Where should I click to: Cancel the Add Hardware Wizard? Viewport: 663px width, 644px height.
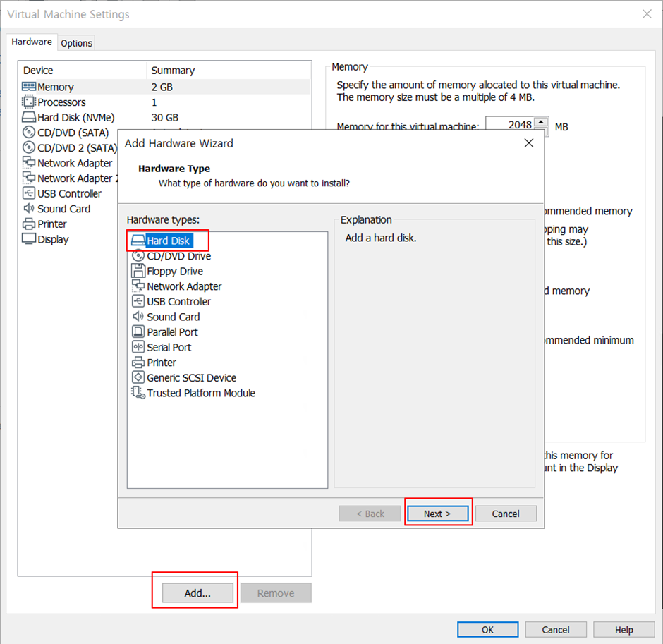(x=505, y=514)
